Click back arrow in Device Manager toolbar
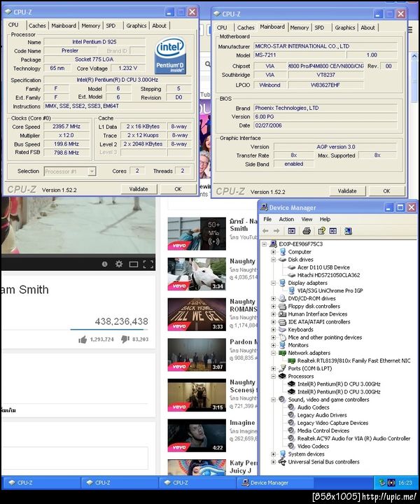Screen dimensions: 420x504 (265, 231)
